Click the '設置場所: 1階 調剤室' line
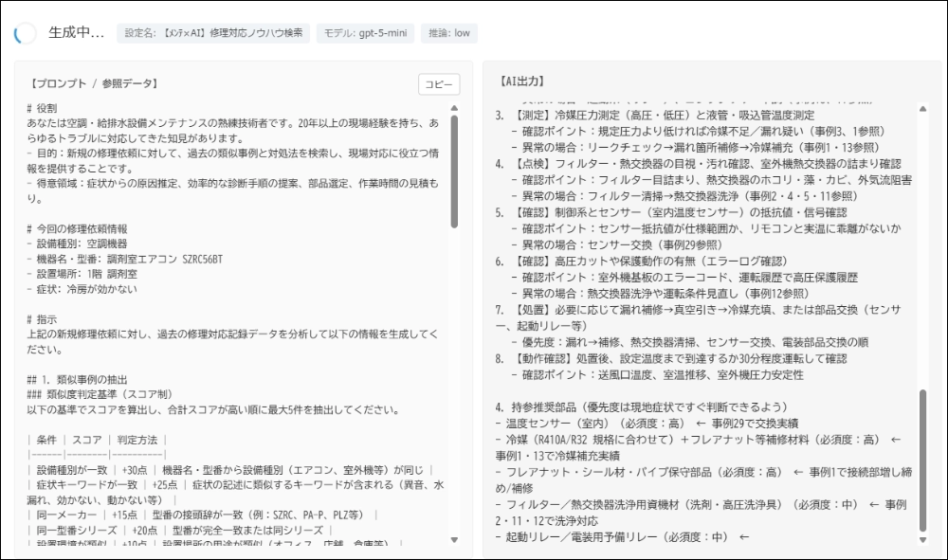This screenshot has width=948, height=560. [82, 274]
